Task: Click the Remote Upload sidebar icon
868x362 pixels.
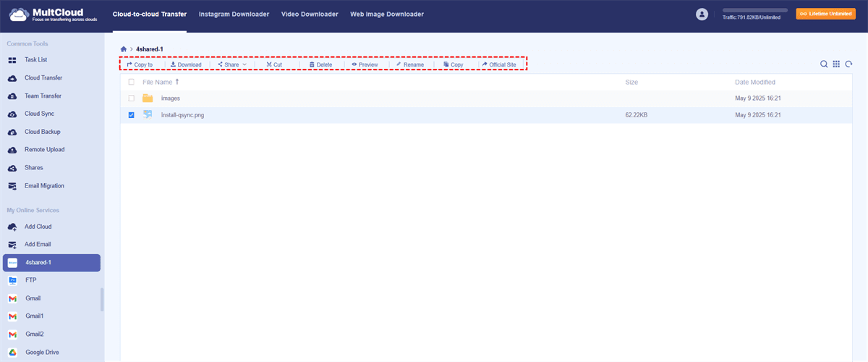Action: click(x=12, y=150)
